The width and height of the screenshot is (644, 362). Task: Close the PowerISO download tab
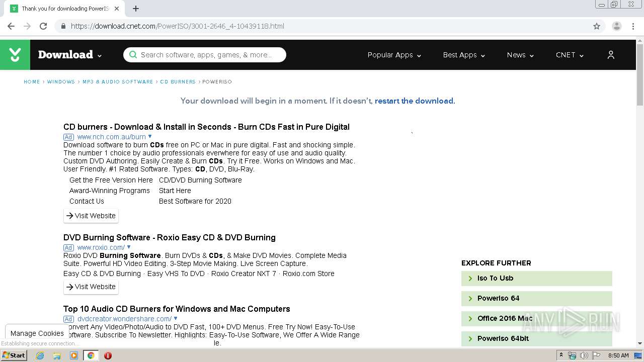117,9
